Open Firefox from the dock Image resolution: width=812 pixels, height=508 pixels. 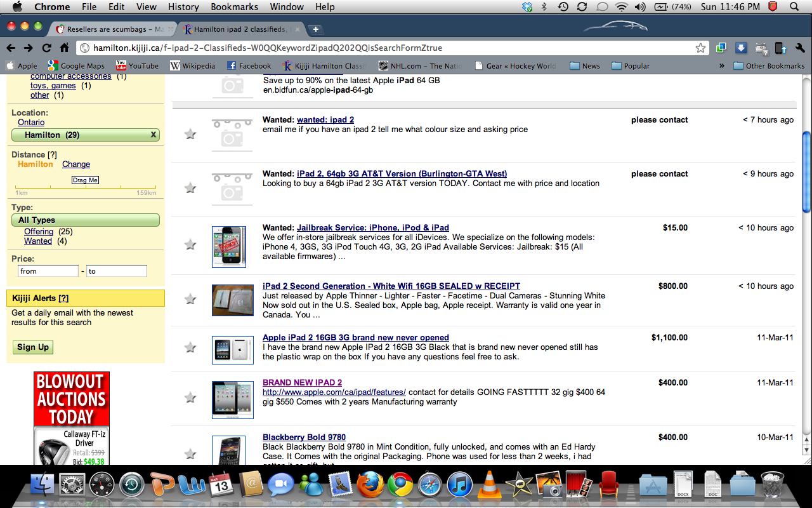coord(370,485)
